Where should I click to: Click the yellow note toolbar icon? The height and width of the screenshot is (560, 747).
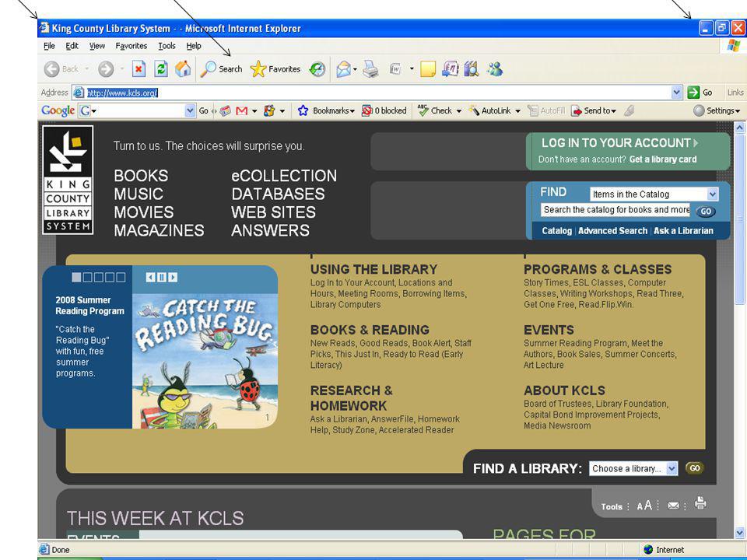pos(428,69)
